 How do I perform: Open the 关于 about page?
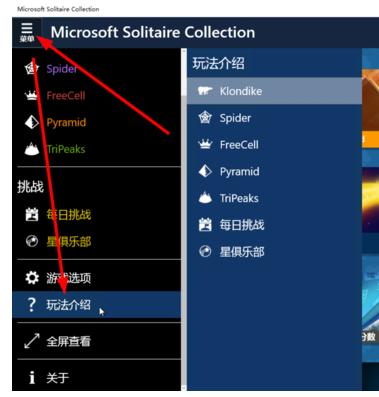click(97, 377)
